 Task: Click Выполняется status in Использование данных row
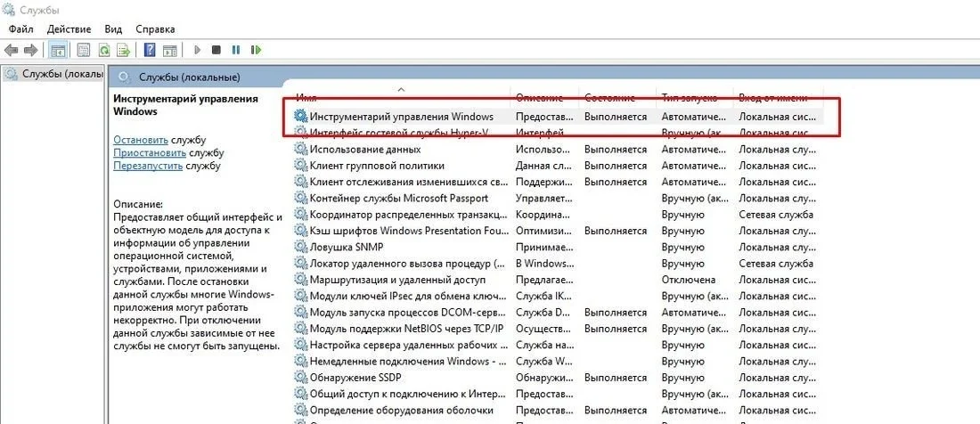coord(616,150)
